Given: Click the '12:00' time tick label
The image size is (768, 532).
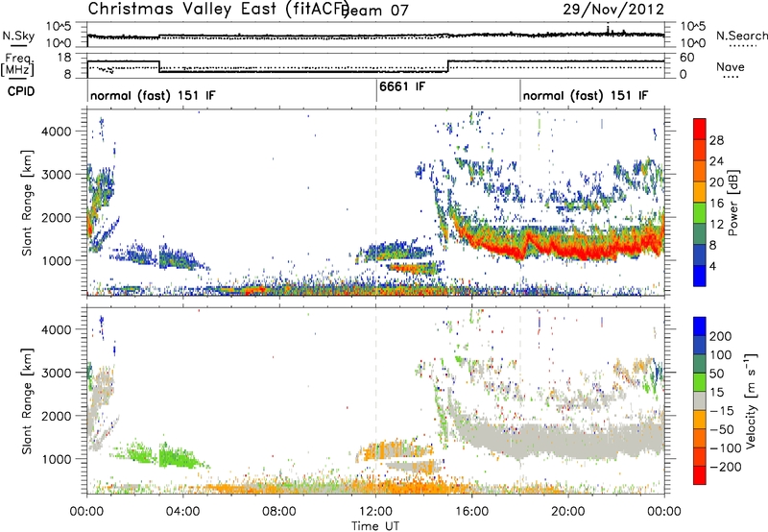Looking at the screenshot, I should click(375, 512).
